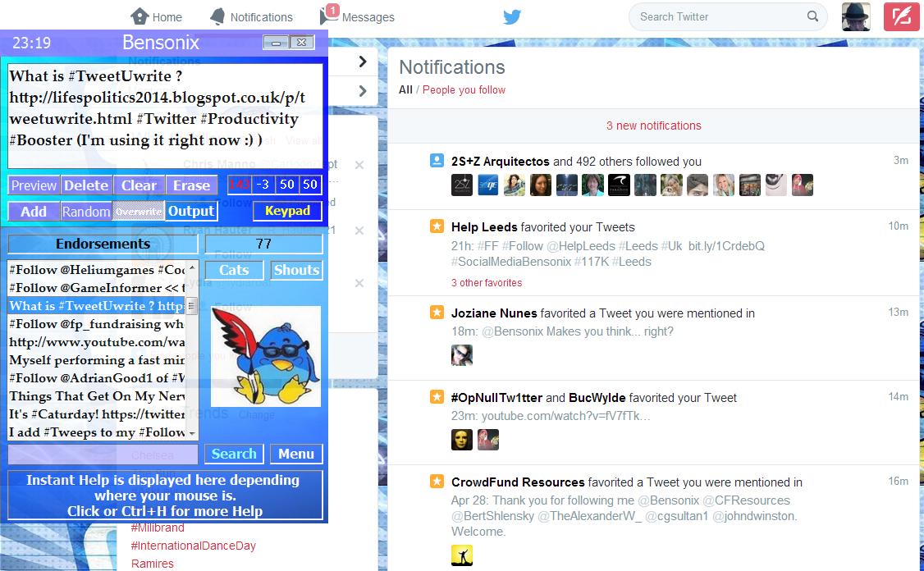The height and width of the screenshot is (571, 924).
Task: Click the Bensonix blue bird mascot image
Action: (266, 356)
